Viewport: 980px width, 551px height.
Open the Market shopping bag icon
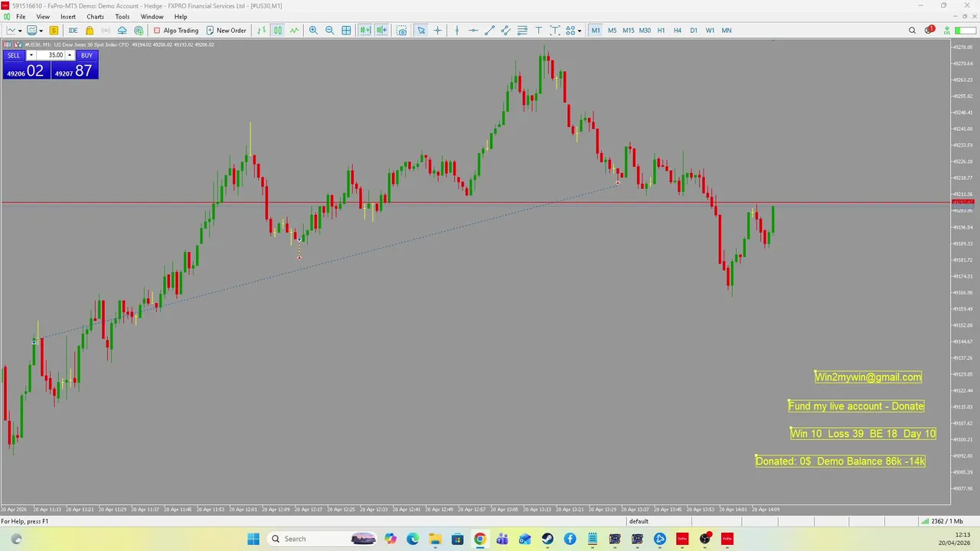pyautogui.click(x=90, y=31)
